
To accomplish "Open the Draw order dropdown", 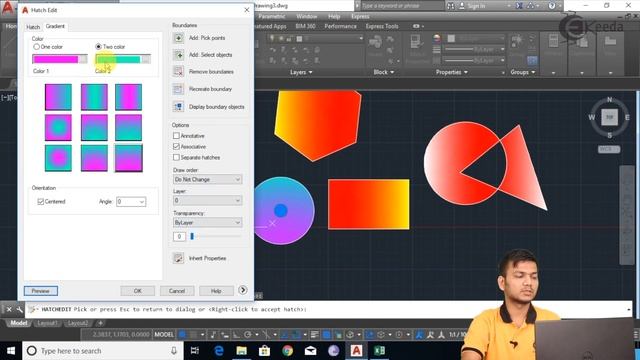I will pyautogui.click(x=207, y=180).
